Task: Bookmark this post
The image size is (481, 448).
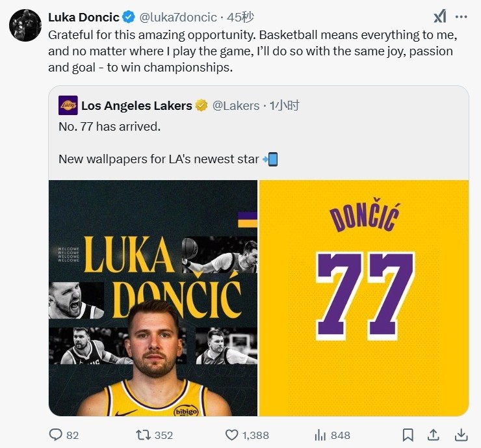Action: tap(408, 434)
